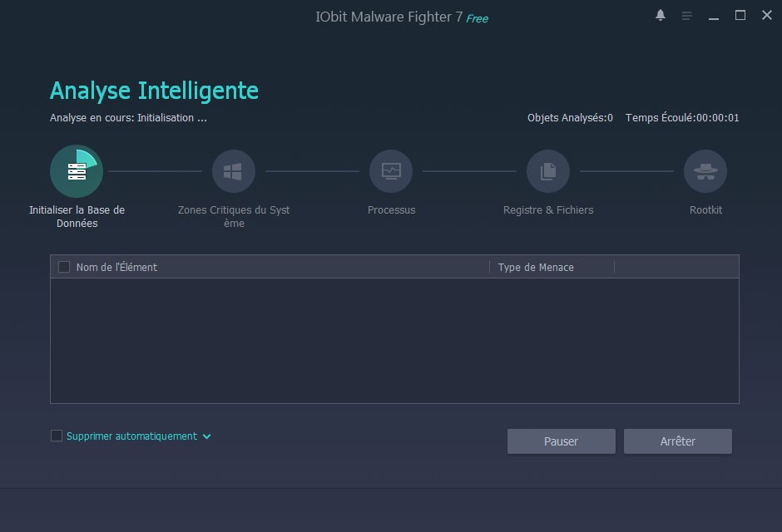Open the notifications bell icon
The height and width of the screenshot is (532, 782).
661,16
